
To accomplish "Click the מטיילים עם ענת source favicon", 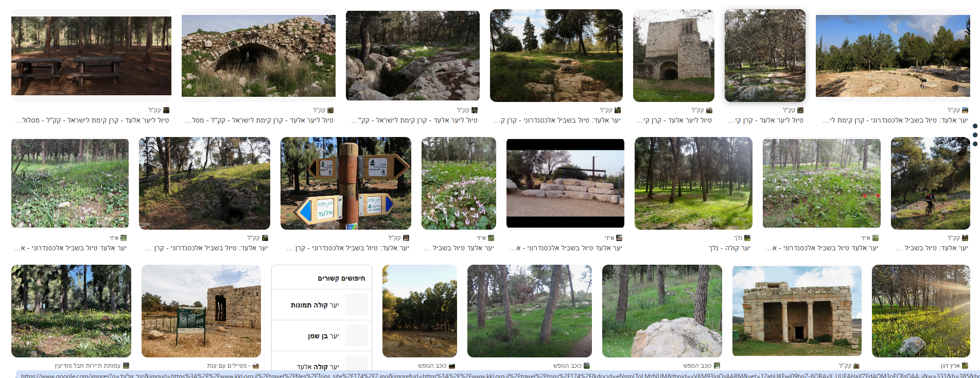I will click(x=256, y=366).
